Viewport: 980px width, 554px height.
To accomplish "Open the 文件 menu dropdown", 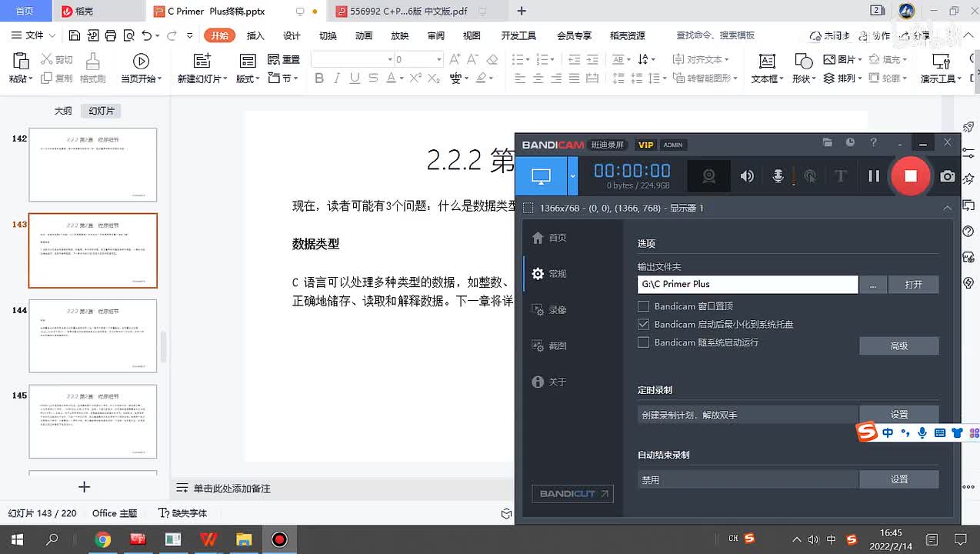I will click(x=34, y=35).
